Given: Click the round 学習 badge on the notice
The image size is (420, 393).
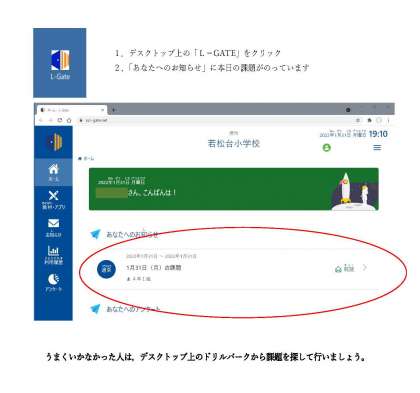Looking at the screenshot, I should [x=106, y=269].
